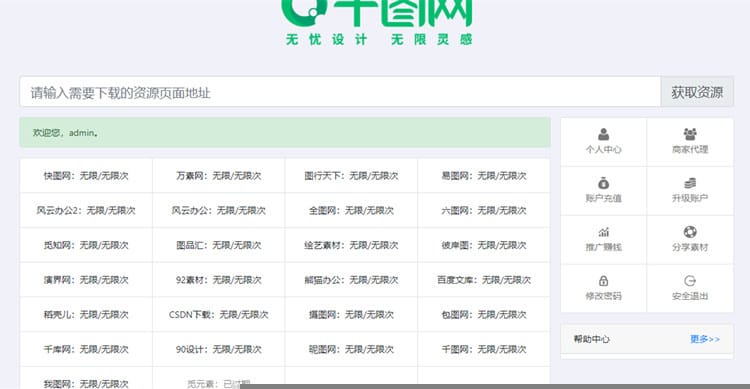Screen dimensions: 750x389
Task: Select the 六图网: 无限/无限次 cell
Action: click(x=484, y=210)
